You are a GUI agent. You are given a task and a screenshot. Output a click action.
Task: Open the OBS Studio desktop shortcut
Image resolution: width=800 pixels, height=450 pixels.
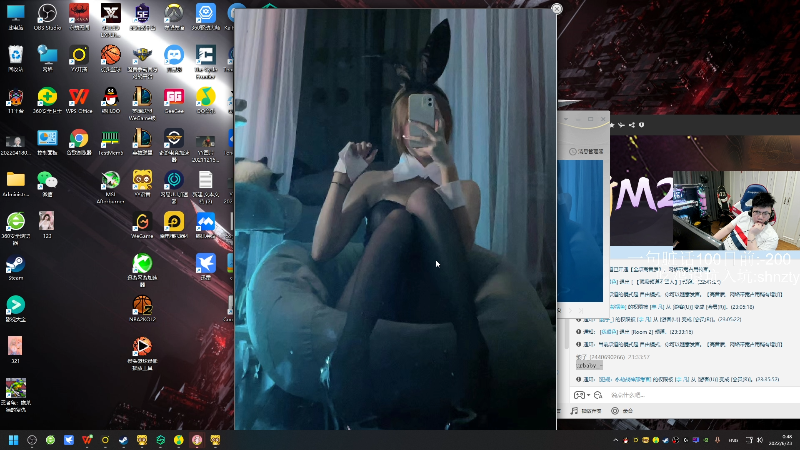[x=47, y=16]
